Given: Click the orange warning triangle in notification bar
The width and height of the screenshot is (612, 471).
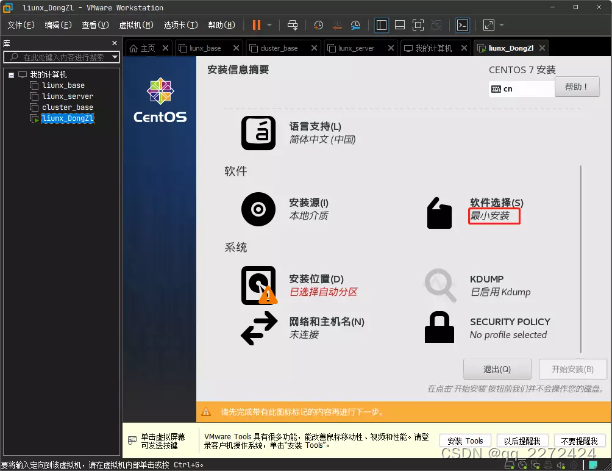Looking at the screenshot, I should 206,412.
